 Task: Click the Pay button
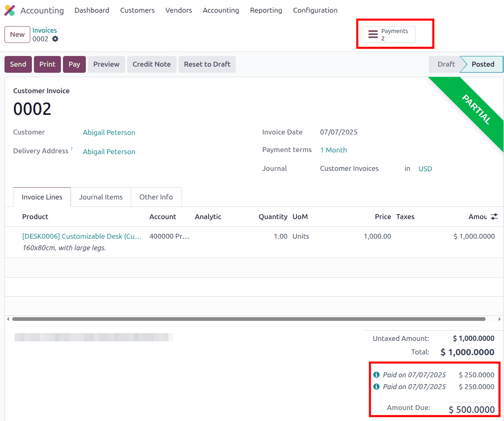74,64
